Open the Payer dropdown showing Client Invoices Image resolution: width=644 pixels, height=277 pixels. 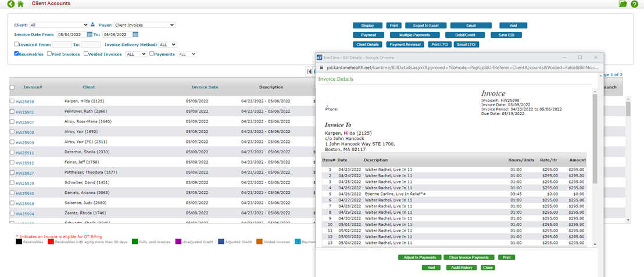[144, 25]
